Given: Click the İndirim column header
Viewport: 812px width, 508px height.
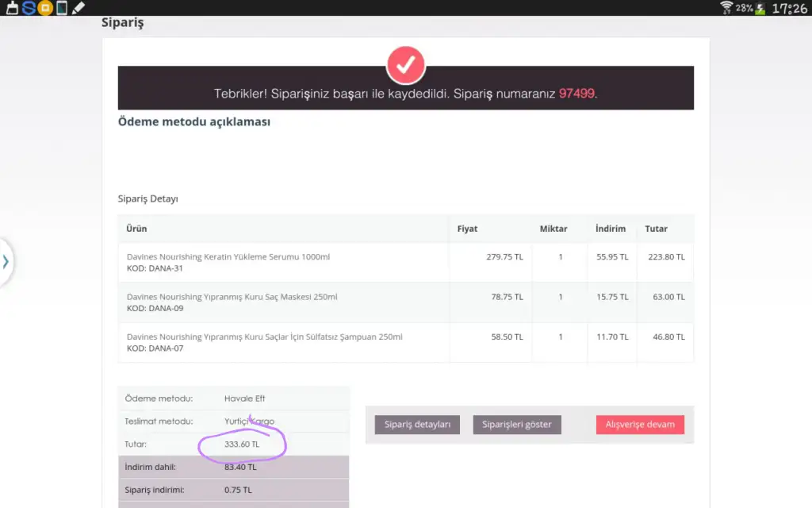Looking at the screenshot, I should click(611, 229).
